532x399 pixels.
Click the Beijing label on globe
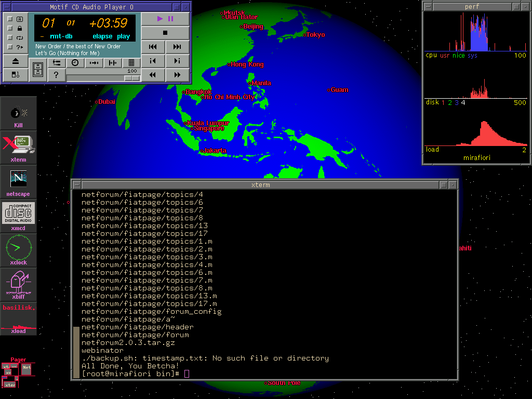click(253, 26)
